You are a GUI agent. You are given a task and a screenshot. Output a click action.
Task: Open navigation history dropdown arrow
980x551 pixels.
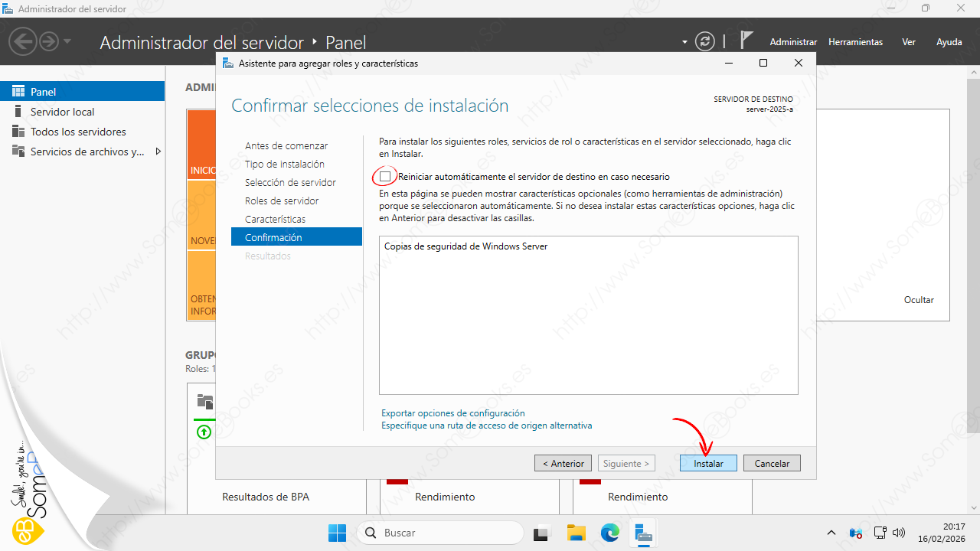tap(67, 42)
